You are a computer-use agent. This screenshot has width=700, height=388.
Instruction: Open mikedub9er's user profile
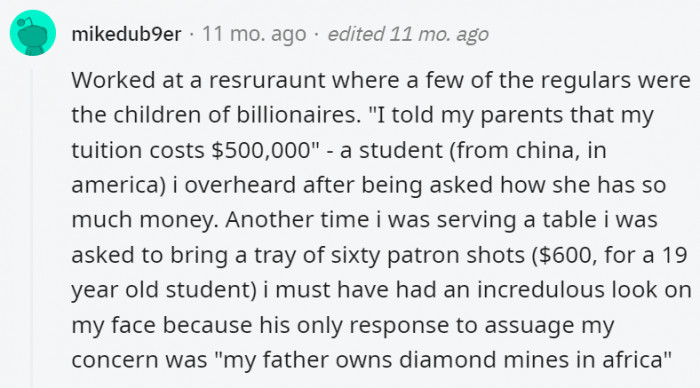click(x=126, y=34)
